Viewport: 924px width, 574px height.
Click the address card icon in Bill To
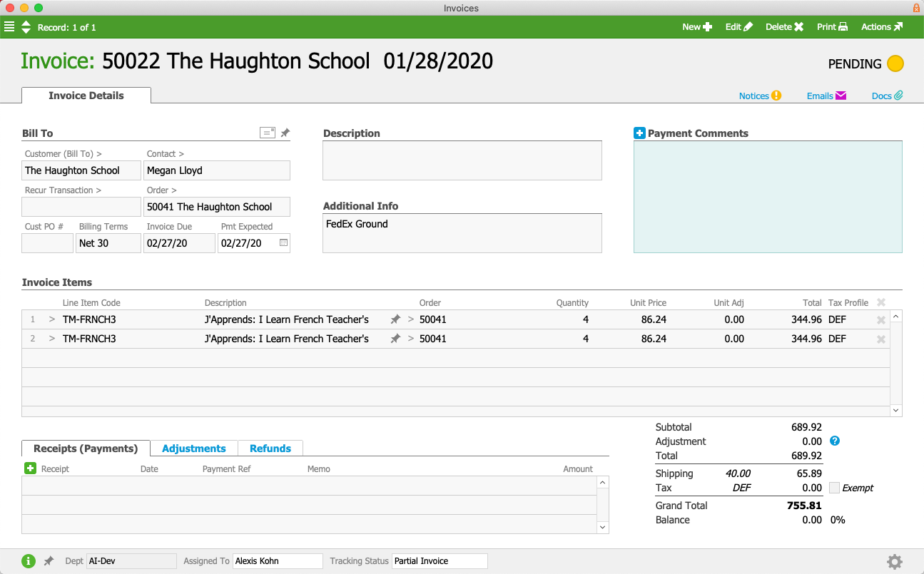(268, 133)
